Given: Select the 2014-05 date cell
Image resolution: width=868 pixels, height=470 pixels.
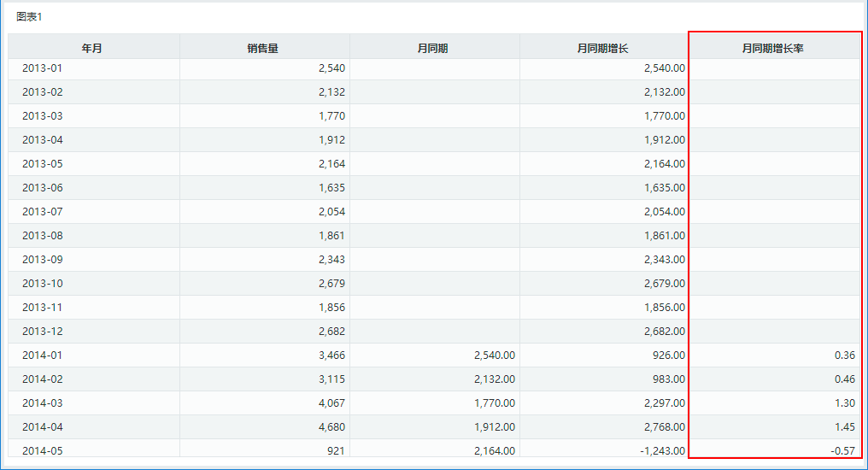Looking at the screenshot, I should [42, 450].
